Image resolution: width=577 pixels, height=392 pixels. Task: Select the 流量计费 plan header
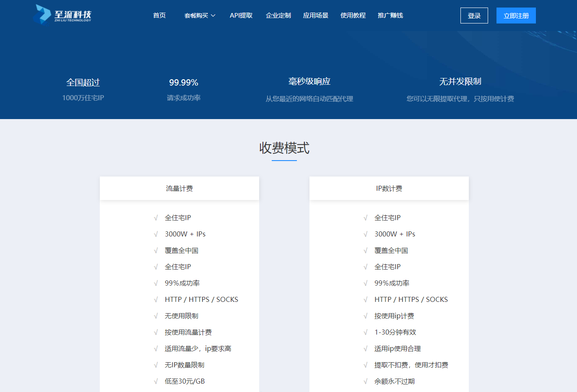(x=179, y=189)
